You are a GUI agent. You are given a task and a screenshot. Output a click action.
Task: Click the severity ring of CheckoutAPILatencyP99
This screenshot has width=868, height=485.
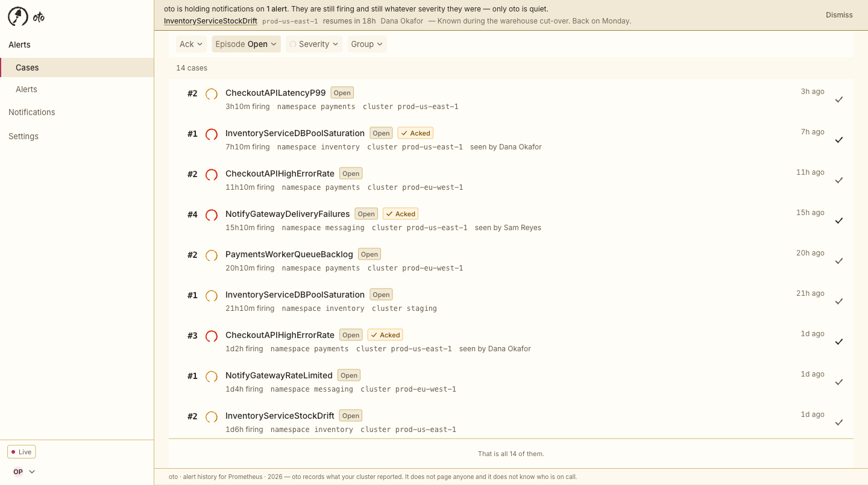(212, 94)
